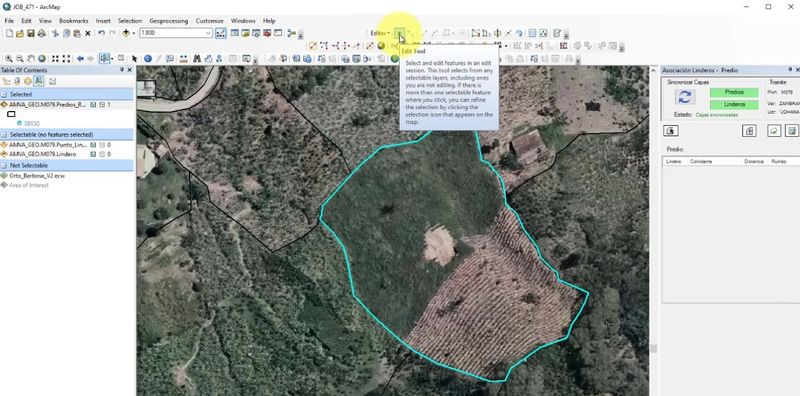Save the map document
This screenshot has width=800, height=396.
click(x=31, y=33)
